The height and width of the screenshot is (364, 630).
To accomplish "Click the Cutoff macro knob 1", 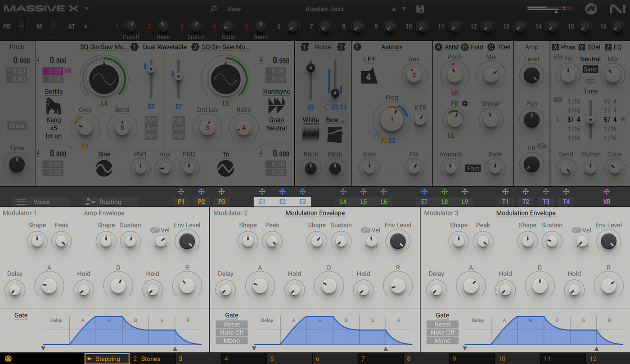I will pyautogui.click(x=130, y=27).
